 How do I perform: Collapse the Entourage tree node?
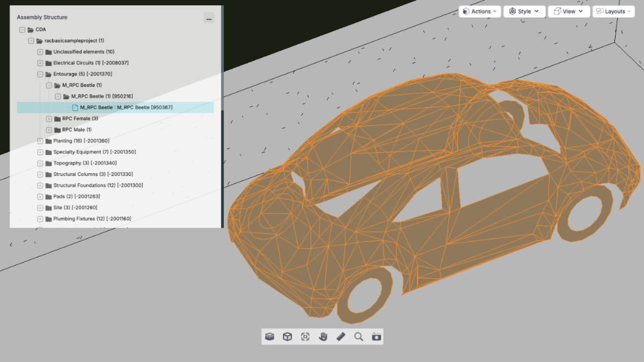[40, 74]
